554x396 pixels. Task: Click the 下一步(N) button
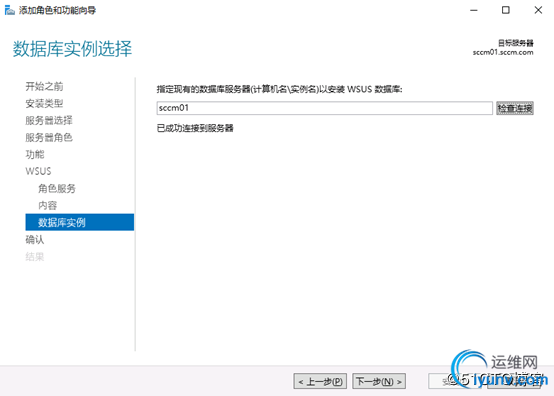(x=379, y=382)
